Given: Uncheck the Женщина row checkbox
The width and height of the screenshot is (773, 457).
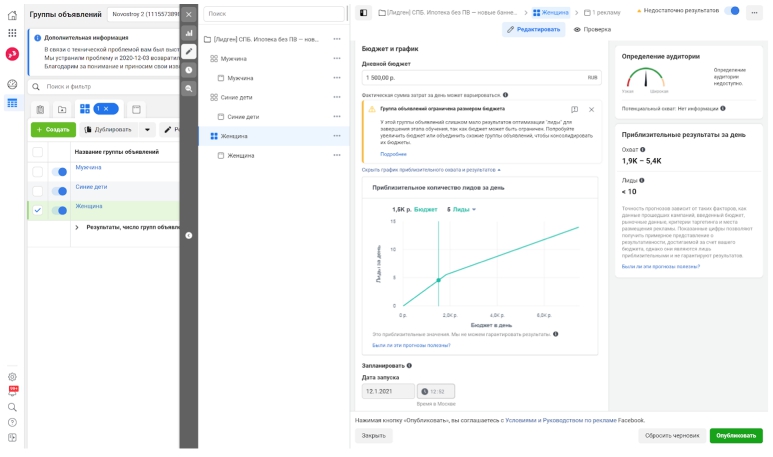Looking at the screenshot, I should click(x=37, y=210).
